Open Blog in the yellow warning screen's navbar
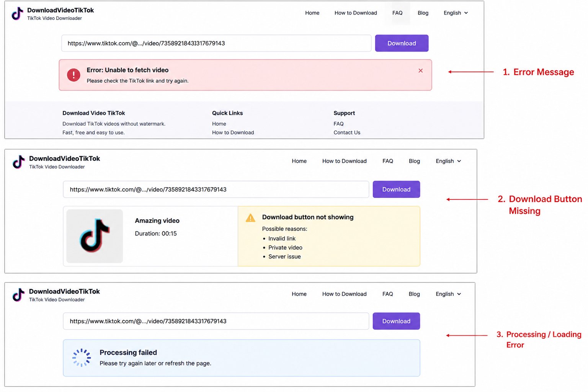The width and height of the screenshot is (588, 392). point(414,161)
